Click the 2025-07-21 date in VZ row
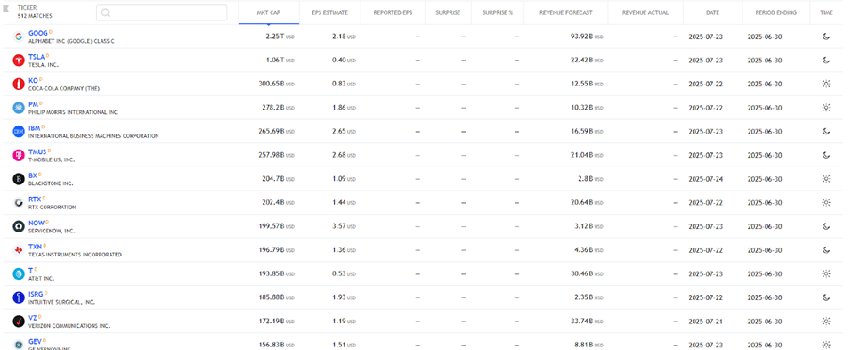The image size is (868, 350). tap(705, 322)
